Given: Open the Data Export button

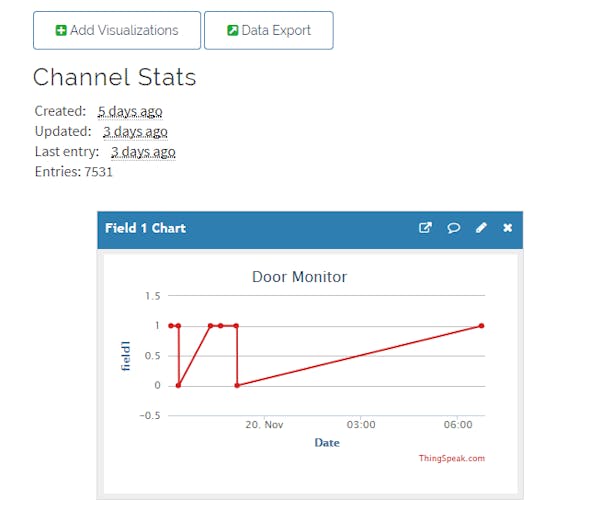Looking at the screenshot, I should point(269,30).
